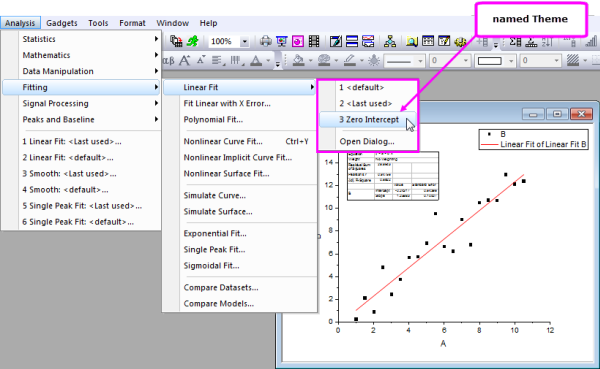Viewport: 600px width, 369px height.
Task: Open the fill pattern hatch dropdown arrow
Action: point(585,61)
